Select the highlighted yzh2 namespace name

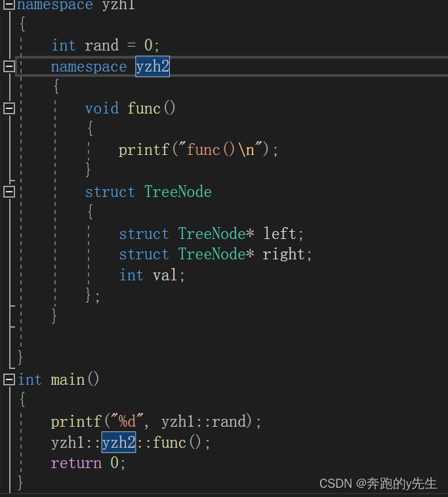click(153, 66)
